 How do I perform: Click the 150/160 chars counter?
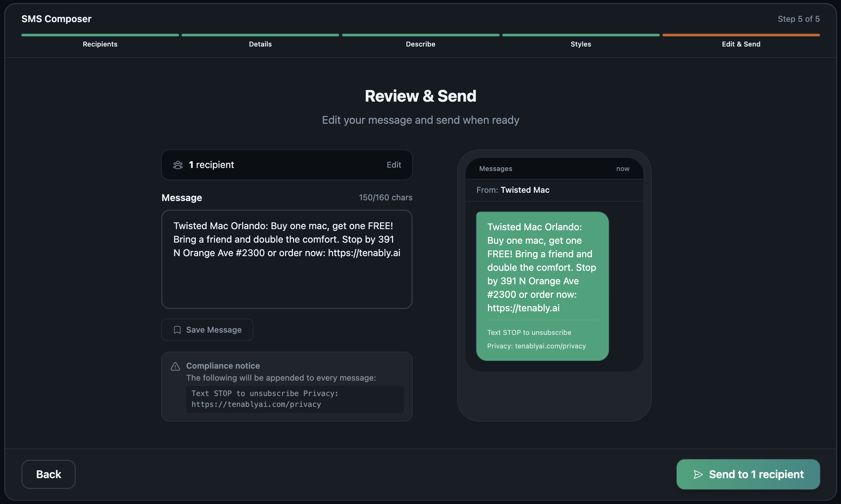386,198
